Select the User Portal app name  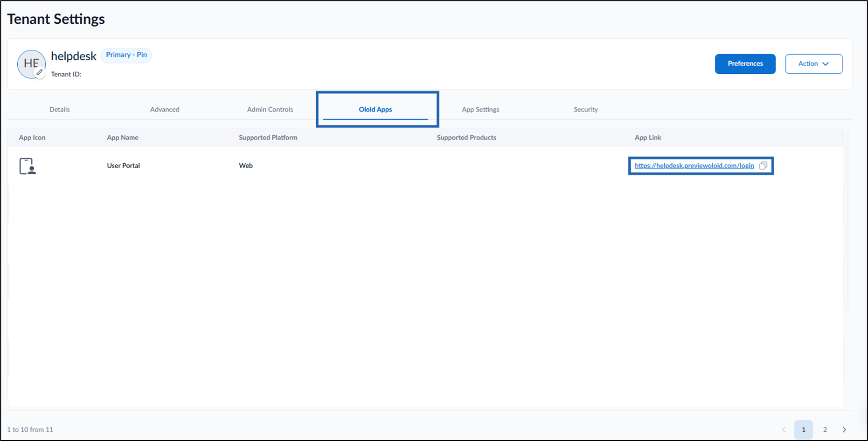[123, 166]
